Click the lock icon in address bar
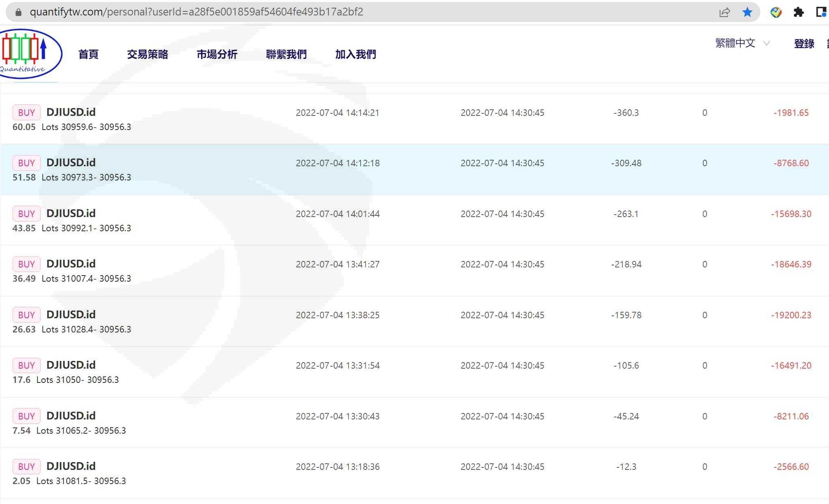 click(x=18, y=12)
